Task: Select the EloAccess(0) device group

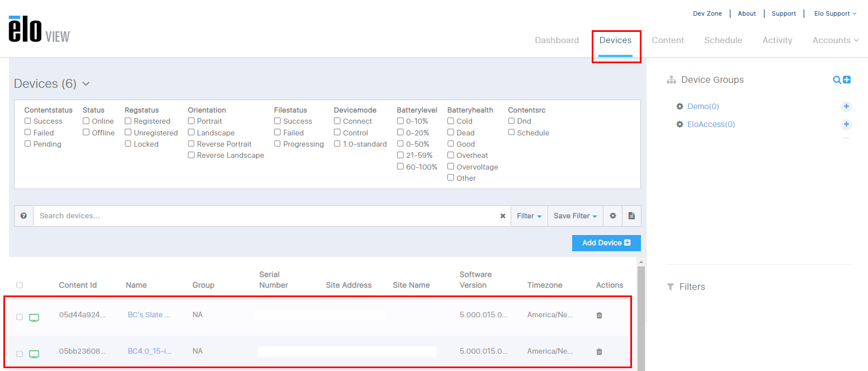Action: pos(711,124)
